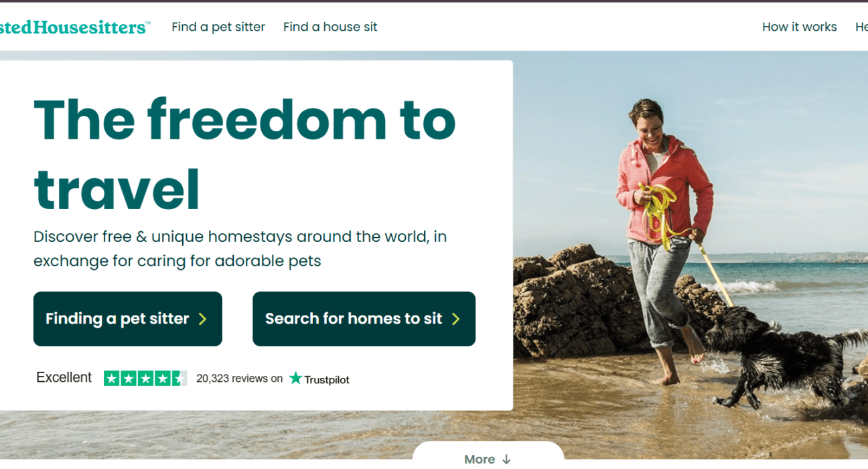The height and width of the screenshot is (469, 868).
Task: Click the Trustpilot wordmark text
Action: (x=327, y=379)
